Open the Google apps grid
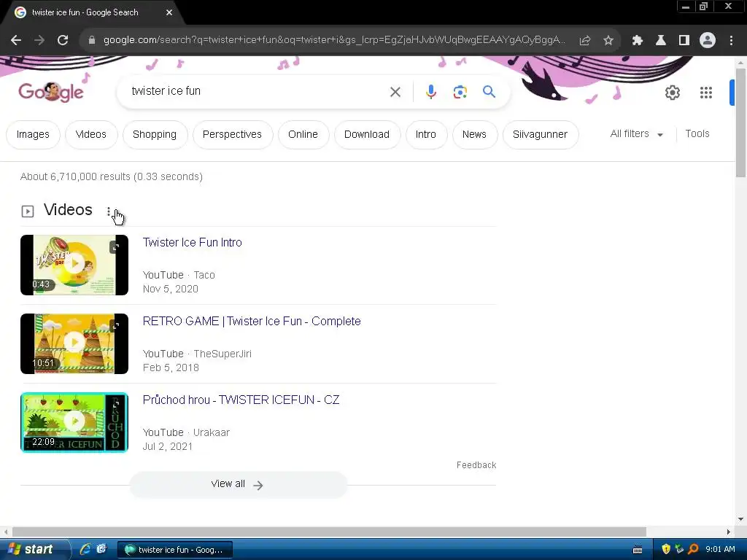This screenshot has width=747, height=560. coord(706,93)
